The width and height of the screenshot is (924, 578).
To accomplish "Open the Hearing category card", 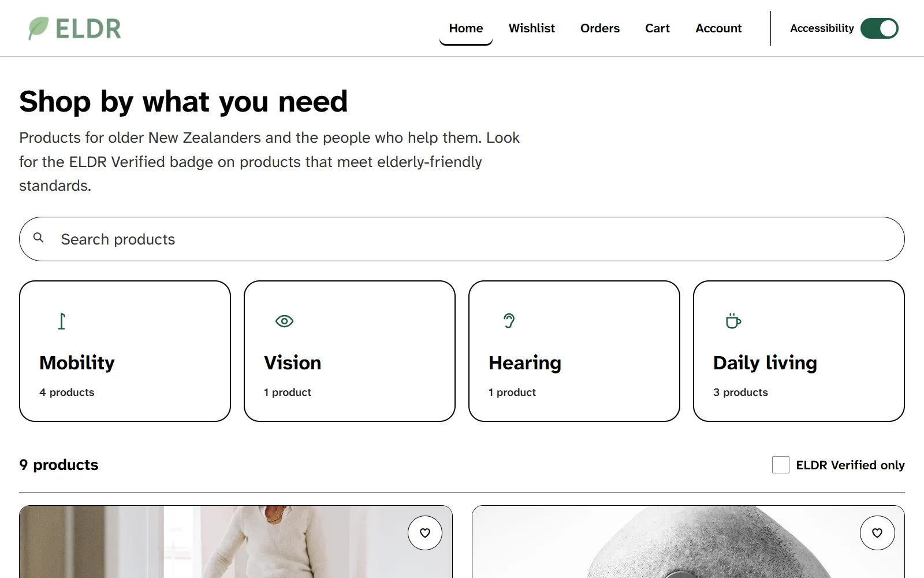I will point(574,351).
